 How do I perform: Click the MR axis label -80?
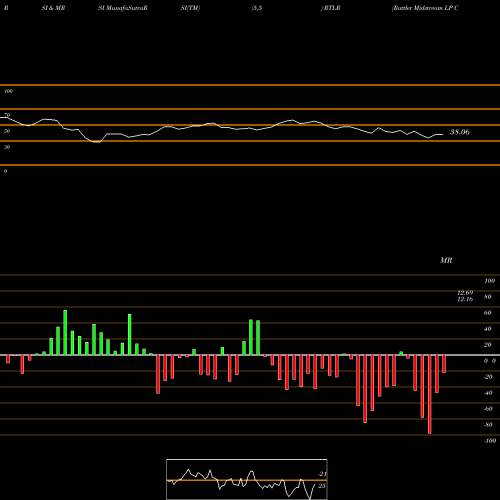pyautogui.click(x=488, y=425)
